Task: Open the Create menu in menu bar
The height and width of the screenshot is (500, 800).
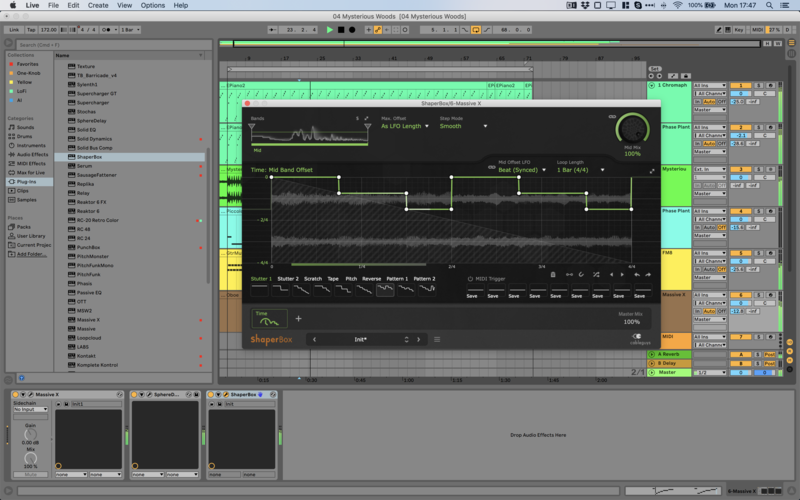Action: pyautogui.click(x=98, y=5)
